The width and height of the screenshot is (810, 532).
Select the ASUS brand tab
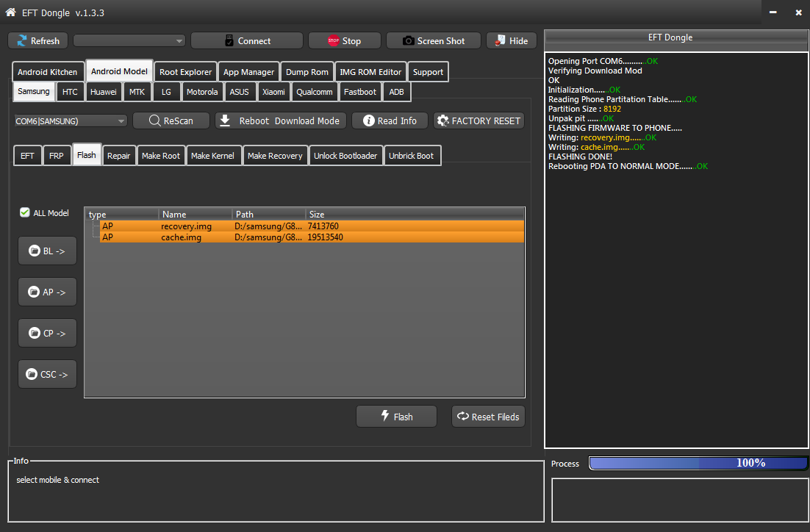coord(239,92)
